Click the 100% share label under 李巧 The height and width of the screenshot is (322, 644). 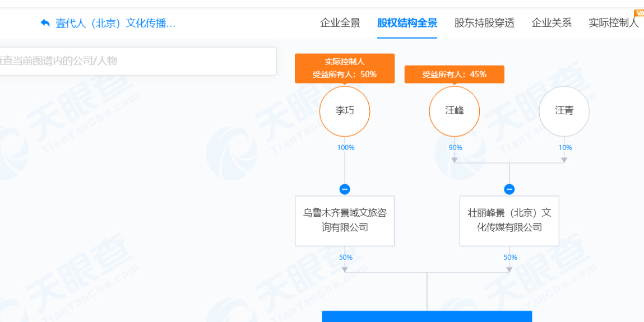pyautogui.click(x=345, y=148)
